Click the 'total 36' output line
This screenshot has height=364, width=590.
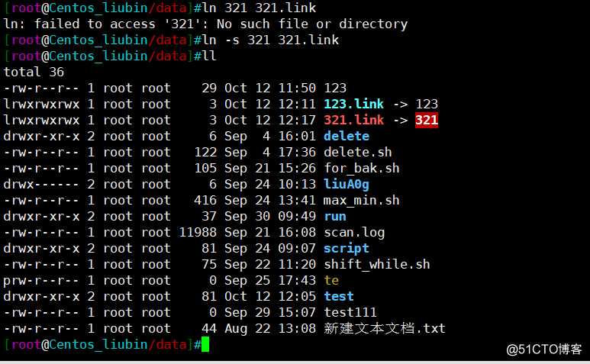[34, 72]
